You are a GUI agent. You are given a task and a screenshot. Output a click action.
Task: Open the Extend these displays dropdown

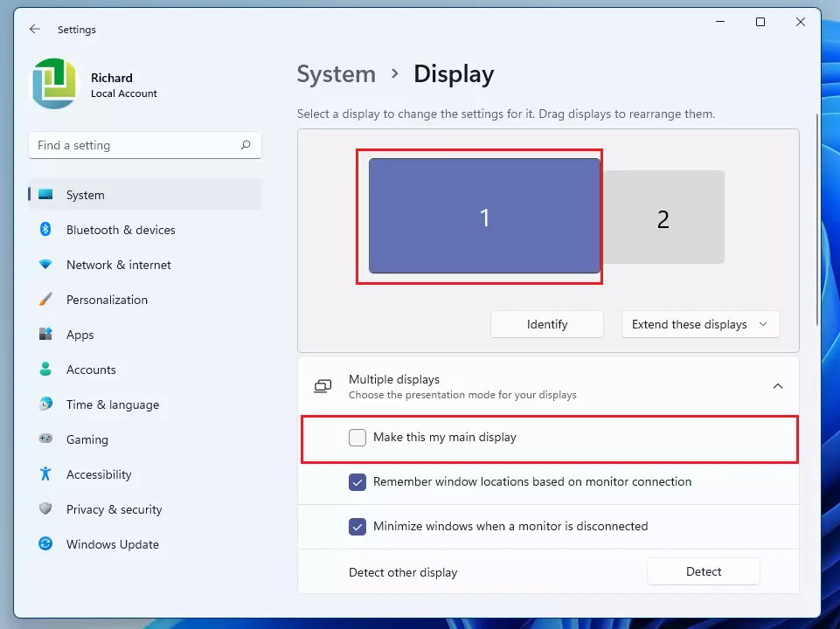point(700,324)
